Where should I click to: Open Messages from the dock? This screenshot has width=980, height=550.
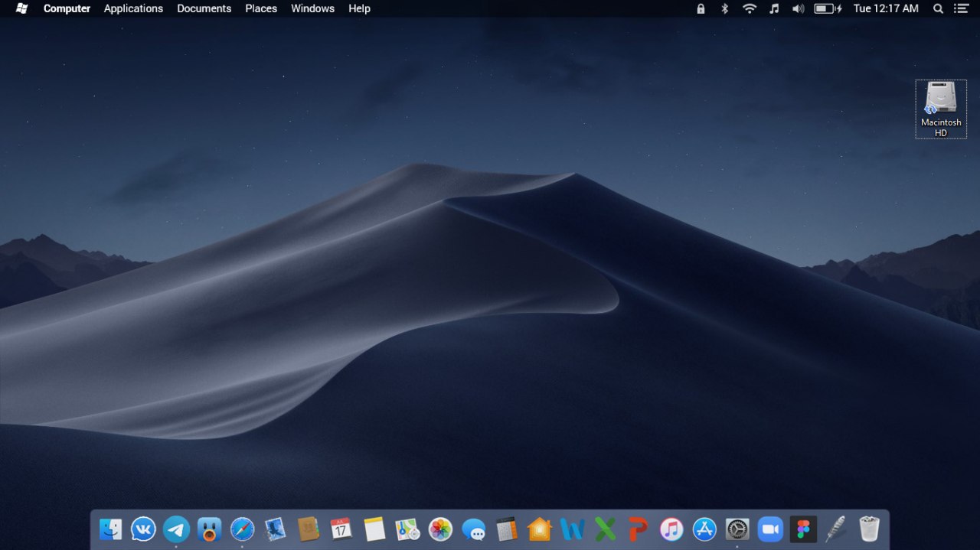(473, 529)
